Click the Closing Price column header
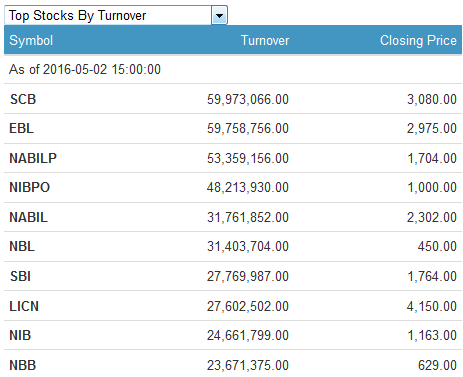 tap(418, 41)
